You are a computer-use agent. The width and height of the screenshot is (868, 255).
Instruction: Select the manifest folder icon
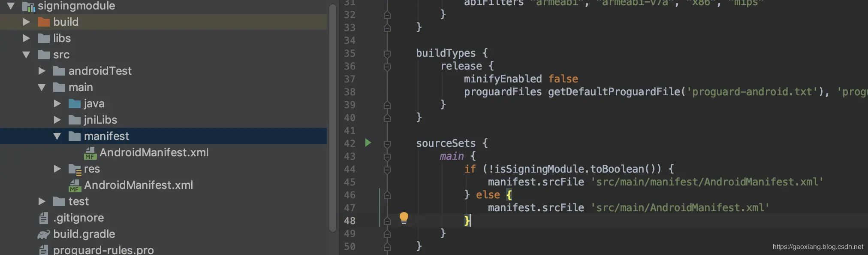pyautogui.click(x=75, y=136)
